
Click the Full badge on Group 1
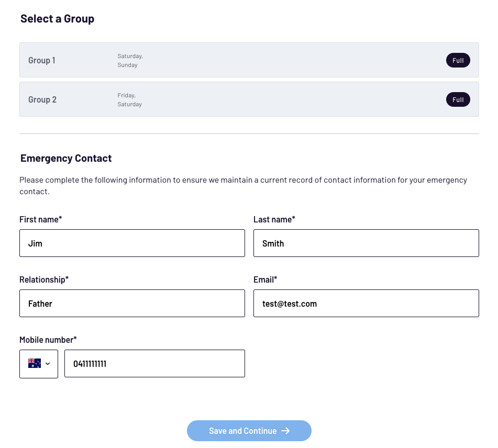[458, 60]
